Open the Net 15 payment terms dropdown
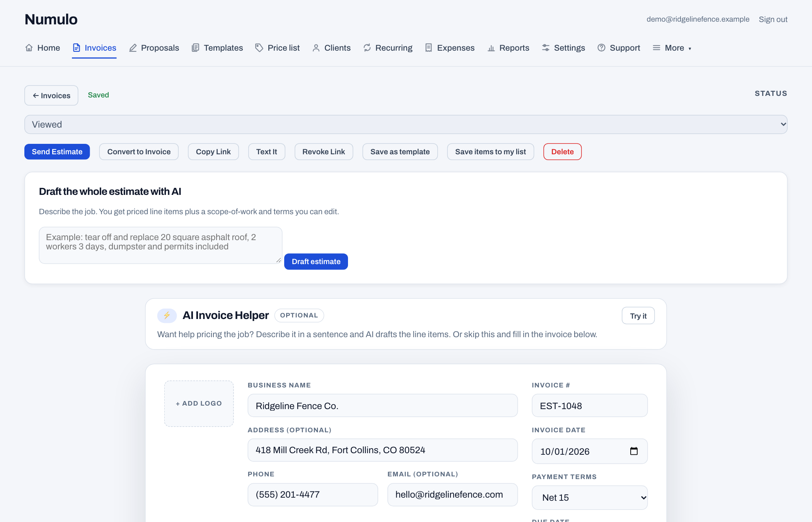812x522 pixels. pos(590,498)
